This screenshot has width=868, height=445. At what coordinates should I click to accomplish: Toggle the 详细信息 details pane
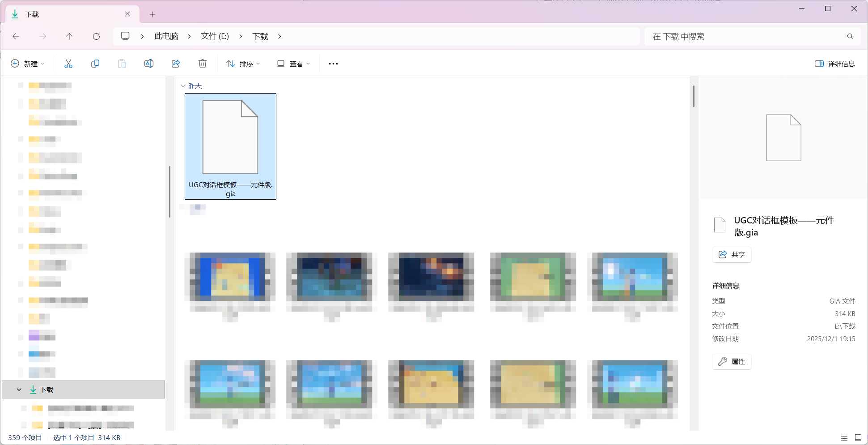coord(834,64)
